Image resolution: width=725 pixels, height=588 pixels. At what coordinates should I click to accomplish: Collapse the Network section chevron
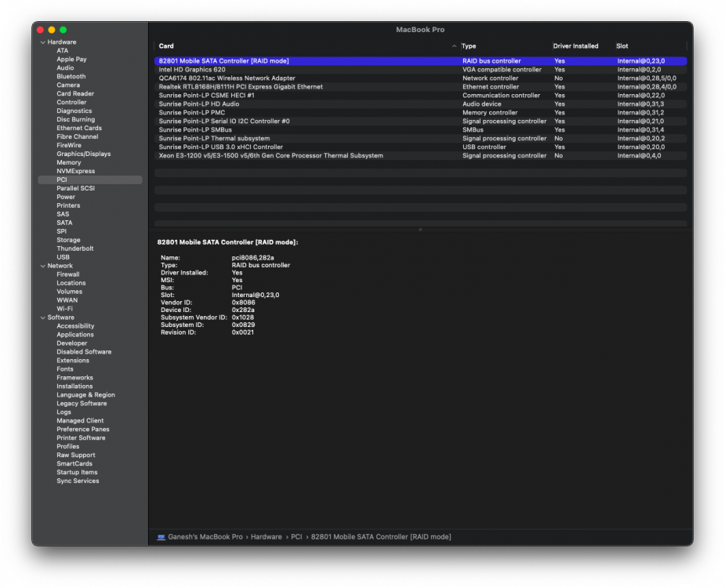point(43,266)
